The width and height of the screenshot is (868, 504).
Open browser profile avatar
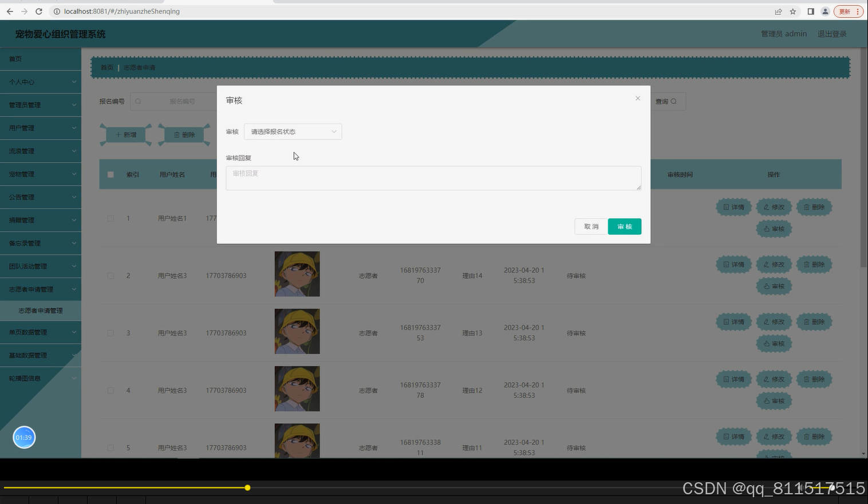click(825, 11)
